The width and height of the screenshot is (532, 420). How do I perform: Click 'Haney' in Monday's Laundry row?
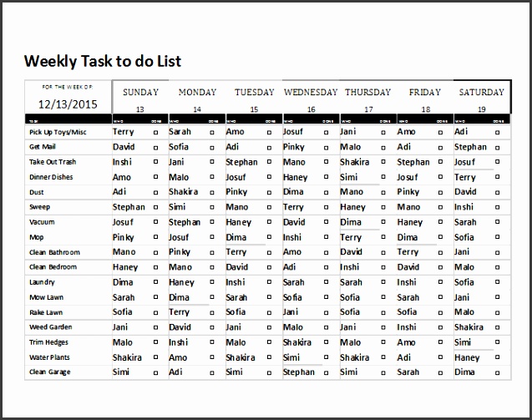click(181, 282)
